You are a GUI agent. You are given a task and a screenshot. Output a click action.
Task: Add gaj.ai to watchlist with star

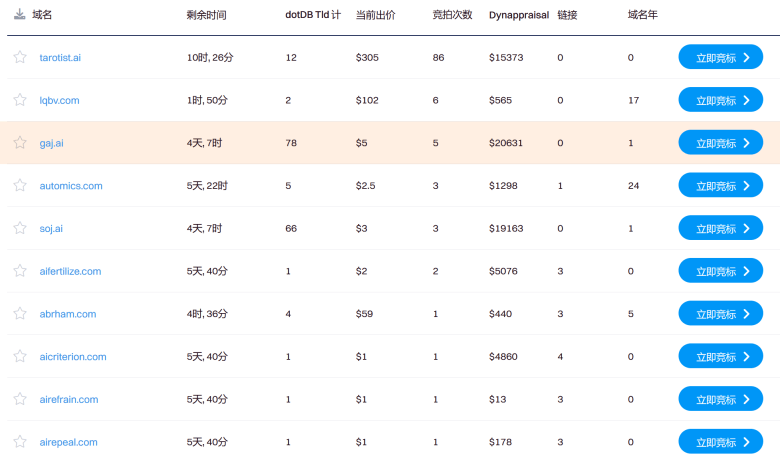point(20,143)
